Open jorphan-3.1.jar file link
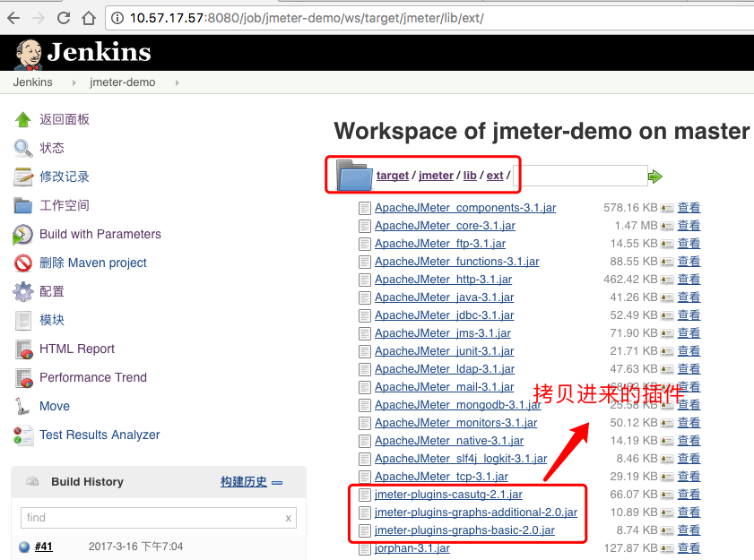754x560 pixels. click(412, 548)
